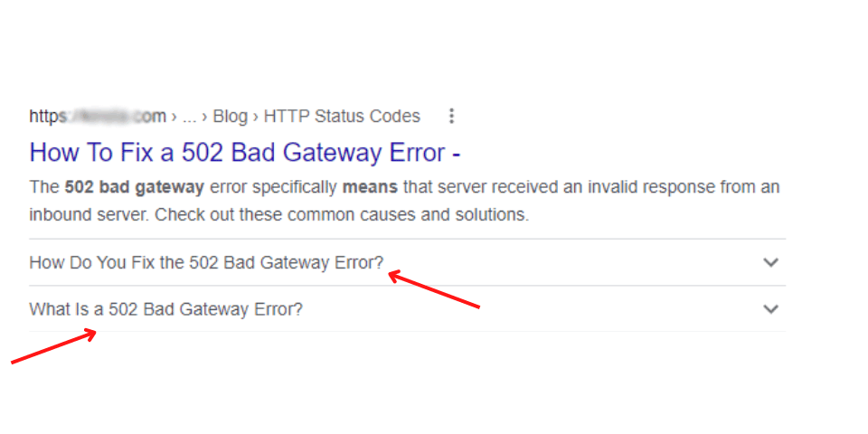Expand the "What Is a 502" question chevron
868x434 pixels.
[x=770, y=309]
